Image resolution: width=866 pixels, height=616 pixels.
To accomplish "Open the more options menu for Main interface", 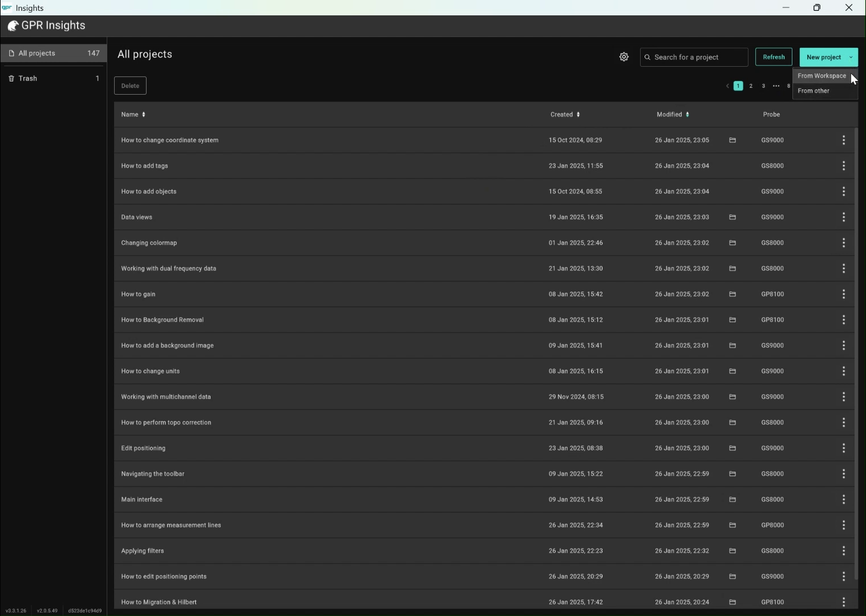I will point(844,500).
